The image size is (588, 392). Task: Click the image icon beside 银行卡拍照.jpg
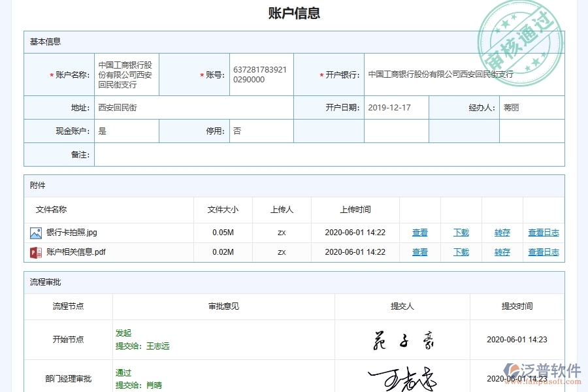point(36,232)
